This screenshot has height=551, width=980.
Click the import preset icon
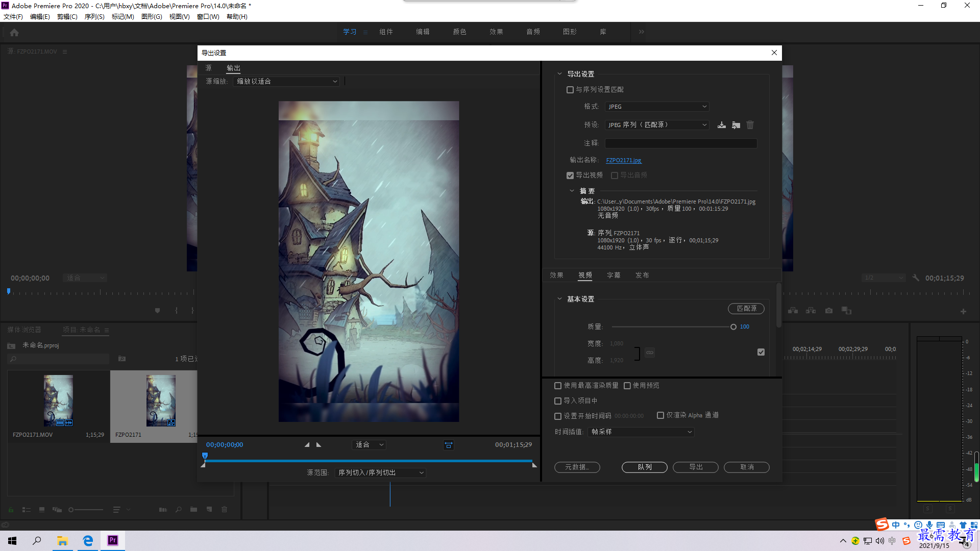(736, 125)
